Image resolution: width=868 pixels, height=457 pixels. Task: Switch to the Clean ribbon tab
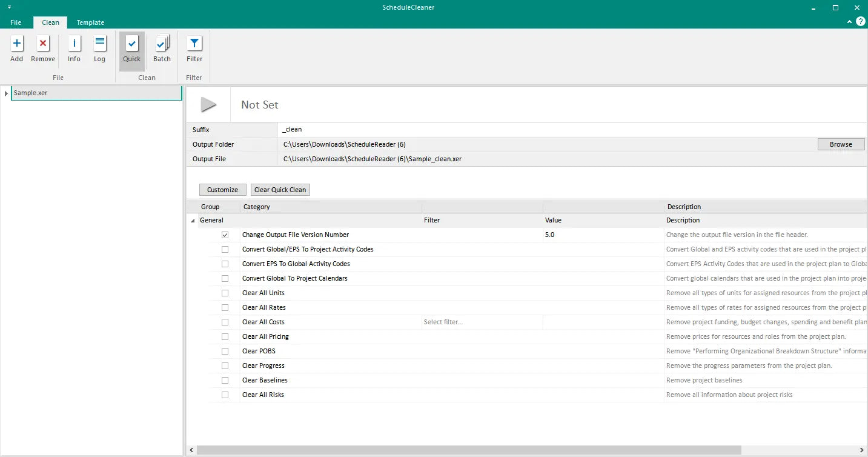[50, 22]
